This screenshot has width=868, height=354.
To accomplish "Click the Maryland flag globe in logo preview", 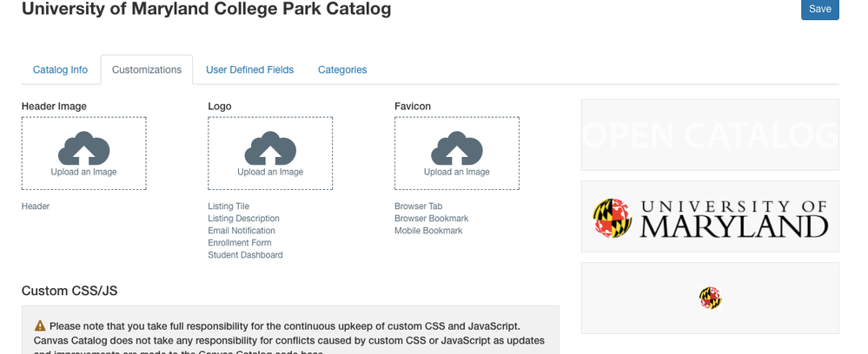I will [612, 218].
